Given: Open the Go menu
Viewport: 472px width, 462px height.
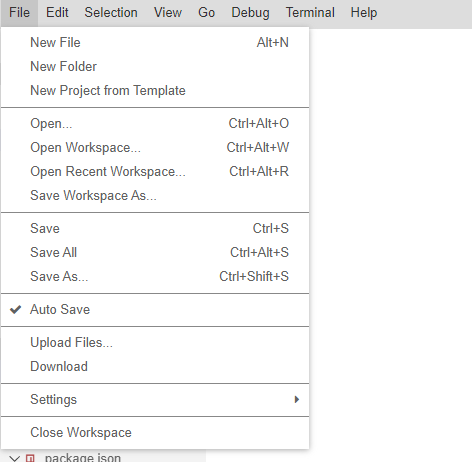Looking at the screenshot, I should tap(206, 13).
